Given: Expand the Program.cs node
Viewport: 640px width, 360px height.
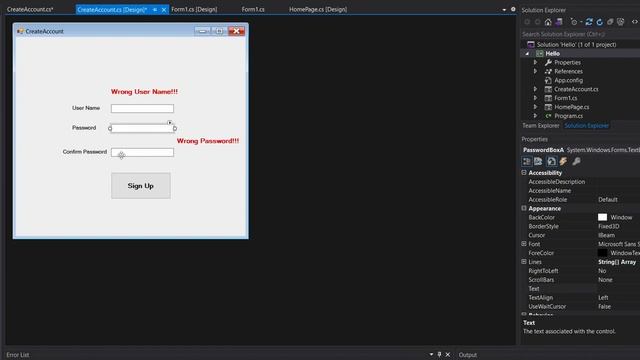Looking at the screenshot, I should point(536,116).
